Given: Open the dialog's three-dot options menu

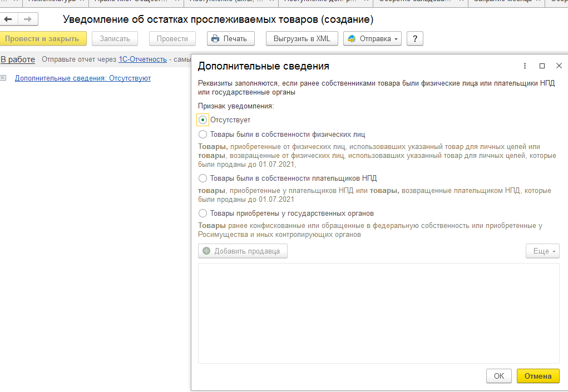Looking at the screenshot, I should point(525,66).
